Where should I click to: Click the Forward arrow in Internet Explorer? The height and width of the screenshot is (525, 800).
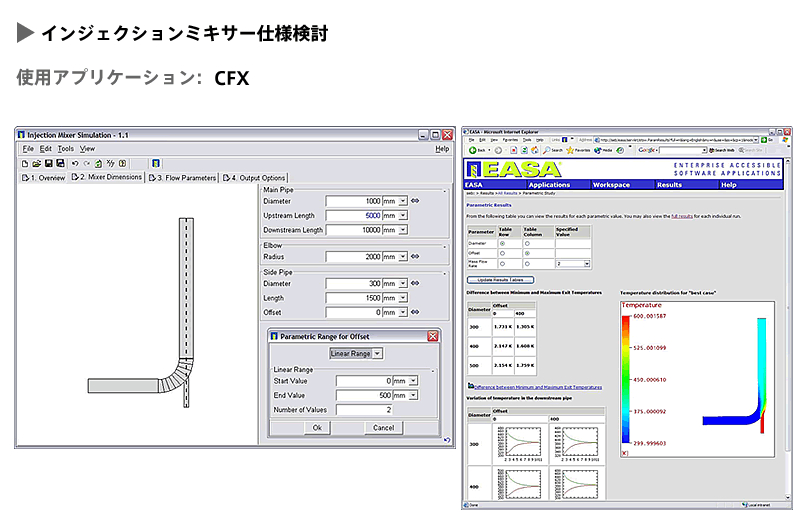pos(498,150)
